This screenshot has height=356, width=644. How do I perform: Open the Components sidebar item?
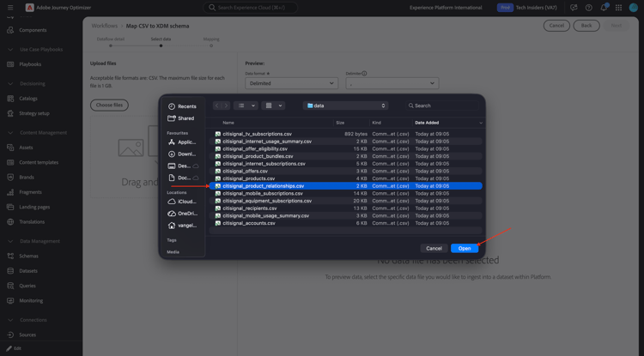pyautogui.click(x=33, y=30)
